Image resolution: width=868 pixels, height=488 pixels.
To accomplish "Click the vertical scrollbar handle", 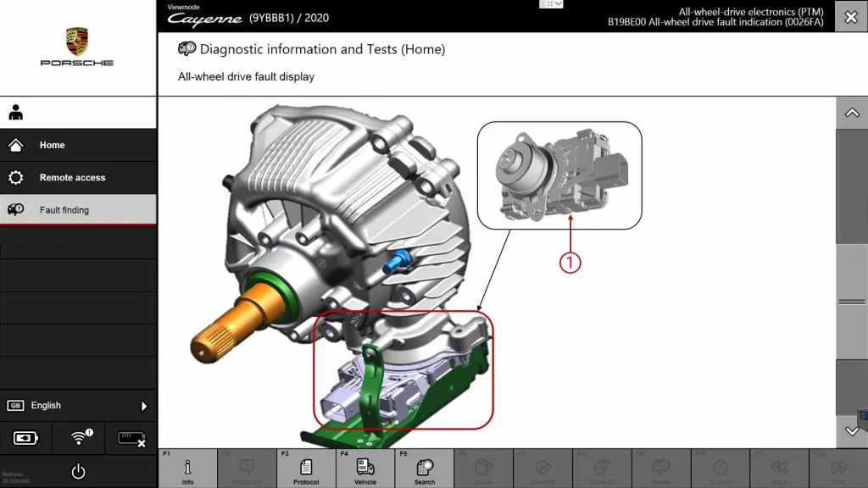I will tap(852, 302).
